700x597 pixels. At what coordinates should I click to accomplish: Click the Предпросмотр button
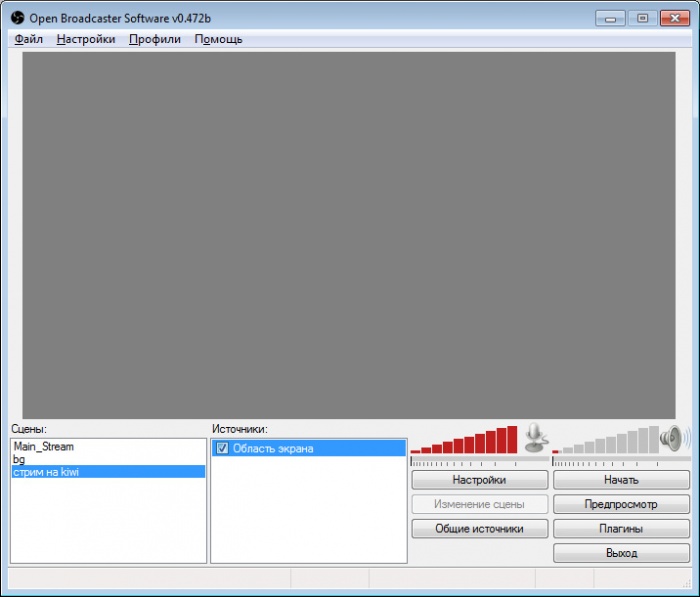click(621, 504)
